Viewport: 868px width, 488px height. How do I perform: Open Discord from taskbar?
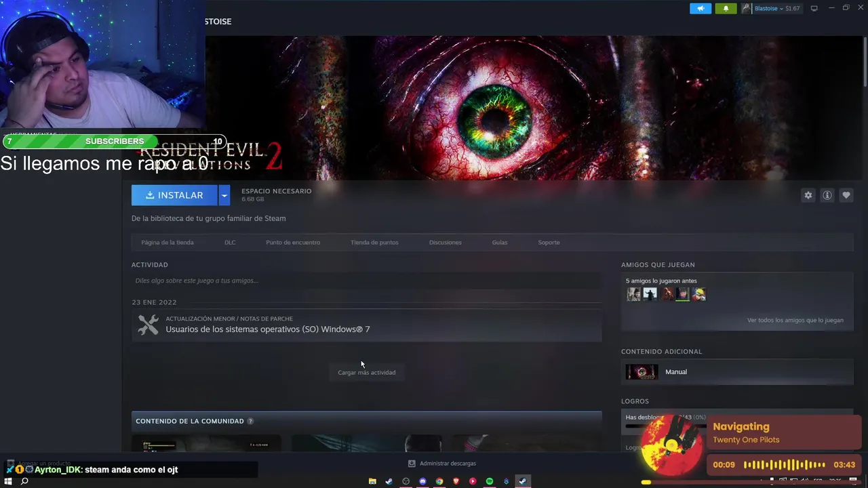423,481
